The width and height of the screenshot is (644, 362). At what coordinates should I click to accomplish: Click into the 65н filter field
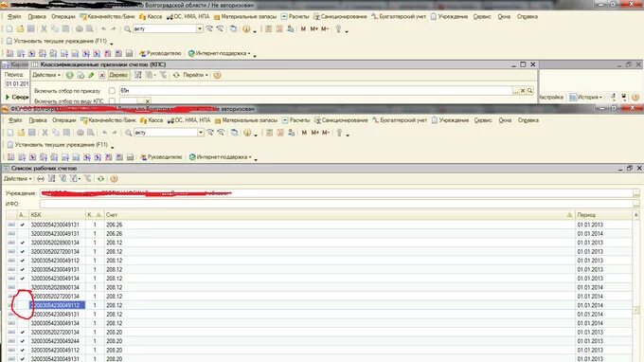[x=315, y=90]
